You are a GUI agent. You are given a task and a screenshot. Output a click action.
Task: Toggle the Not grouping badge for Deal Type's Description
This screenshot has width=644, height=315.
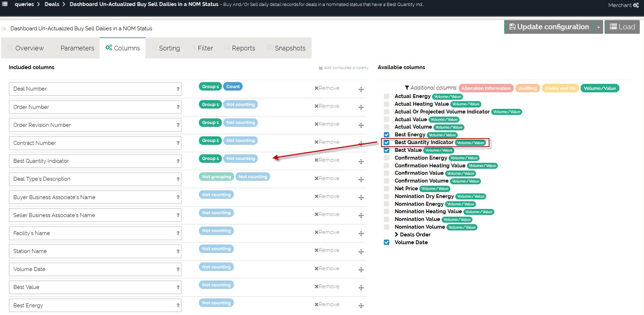click(x=216, y=177)
